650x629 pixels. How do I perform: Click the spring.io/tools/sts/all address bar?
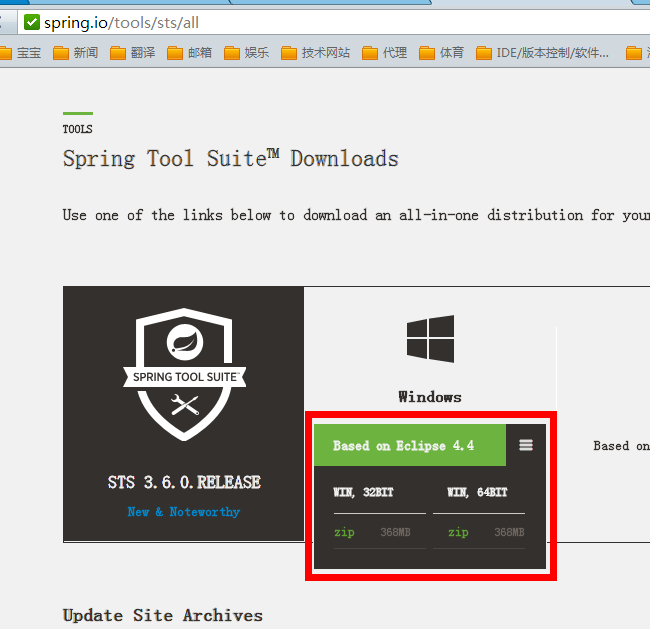coord(333,22)
